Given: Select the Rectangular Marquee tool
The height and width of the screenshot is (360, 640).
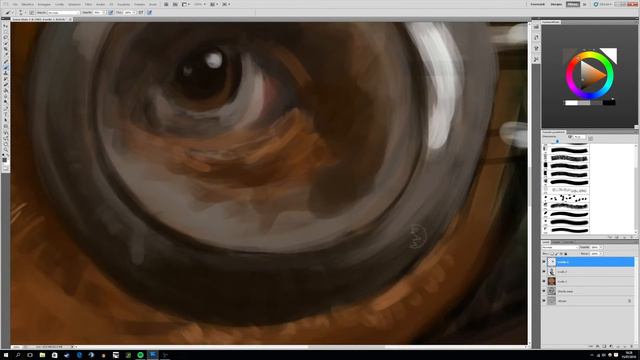Looking at the screenshot, I should coord(5,31).
